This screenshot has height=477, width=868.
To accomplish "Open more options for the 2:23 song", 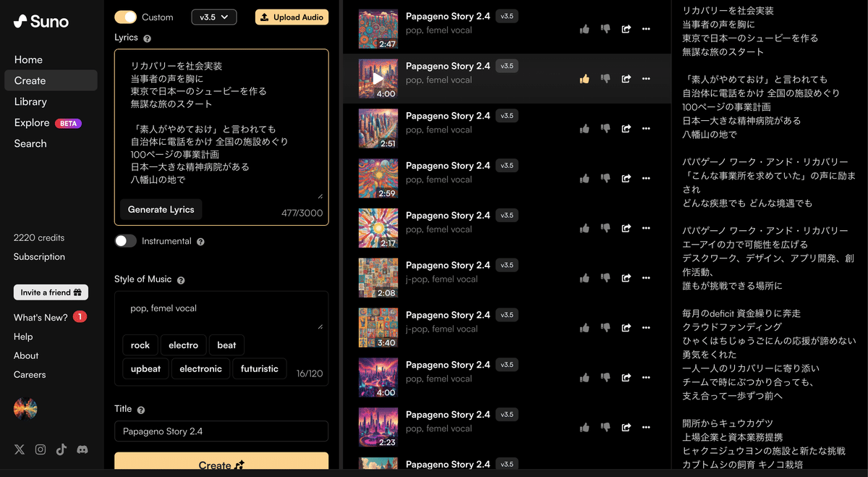I will point(646,428).
